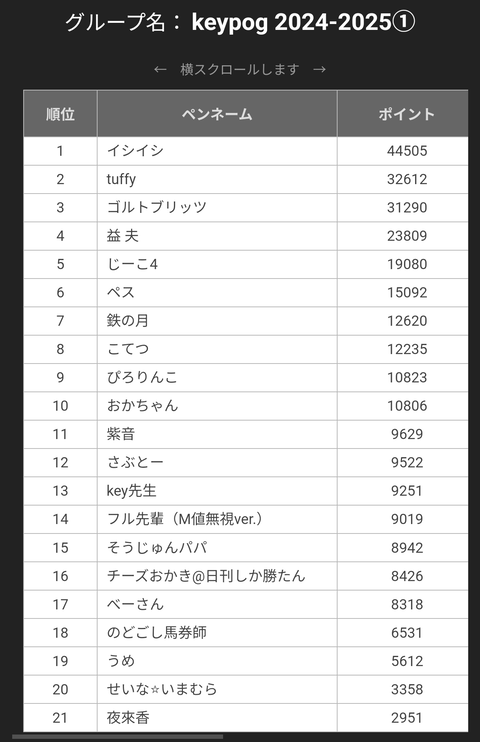Image resolution: width=480 pixels, height=742 pixels.
Task: Click the 順位 column header
Action: click(60, 114)
